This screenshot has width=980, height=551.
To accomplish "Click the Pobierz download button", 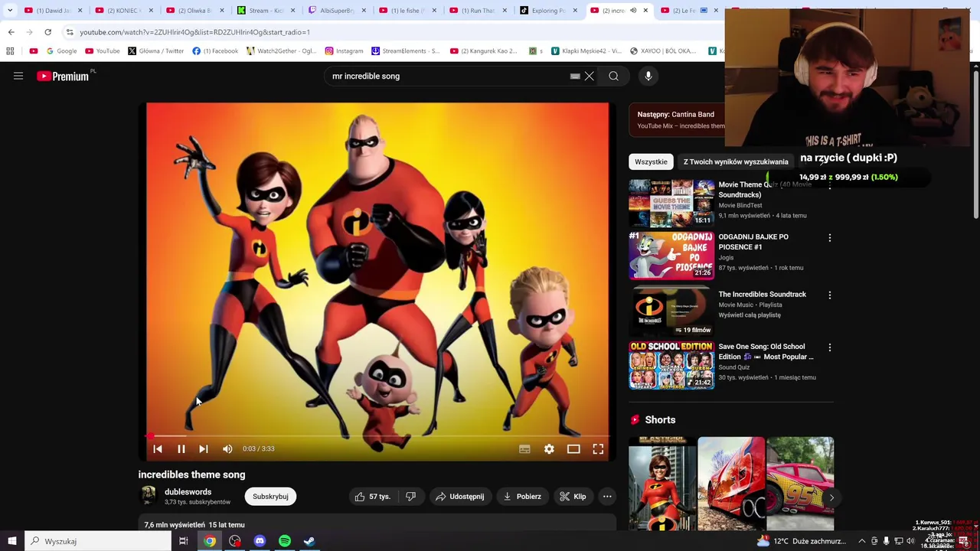I will pos(522,497).
